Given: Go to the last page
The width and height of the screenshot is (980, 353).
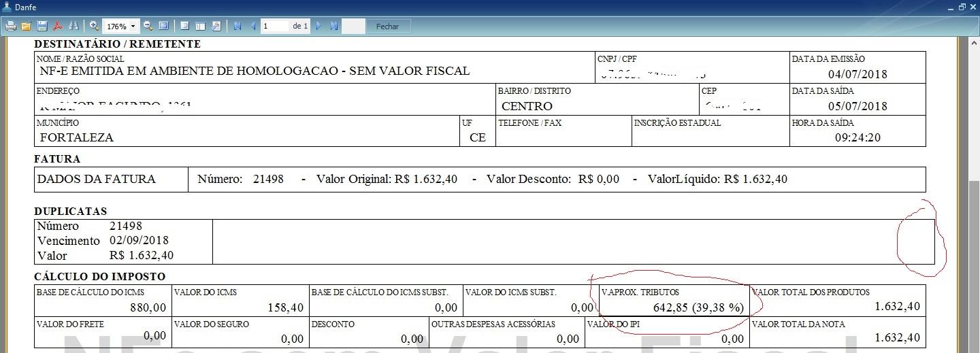Looking at the screenshot, I should (334, 26).
